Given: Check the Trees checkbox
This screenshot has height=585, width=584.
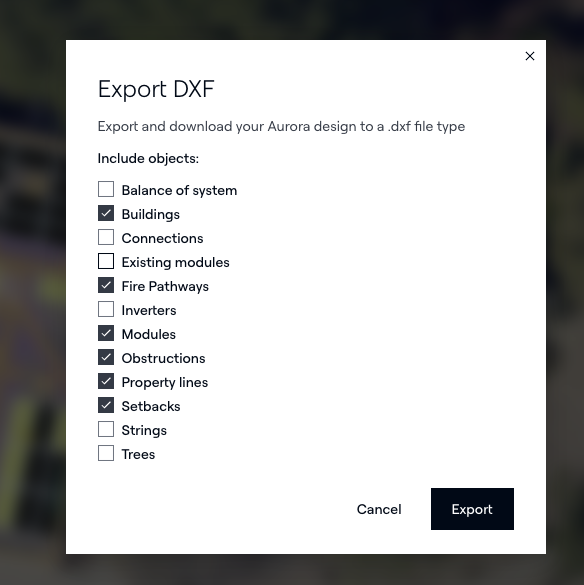Looking at the screenshot, I should click(x=106, y=453).
